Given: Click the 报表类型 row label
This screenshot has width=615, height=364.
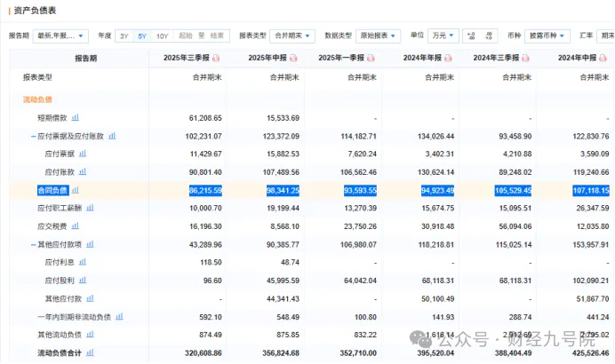Looking at the screenshot, I should pyautogui.click(x=37, y=77).
